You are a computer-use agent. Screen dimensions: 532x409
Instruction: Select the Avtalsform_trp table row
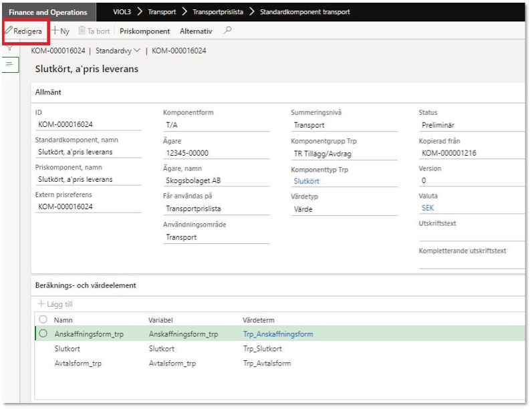tap(78, 364)
